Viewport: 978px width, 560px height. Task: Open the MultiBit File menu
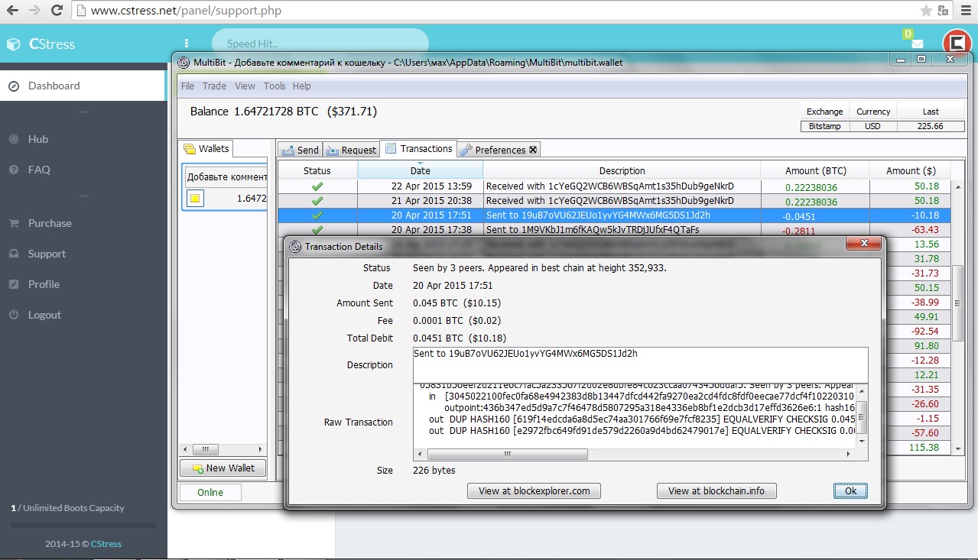click(x=187, y=86)
